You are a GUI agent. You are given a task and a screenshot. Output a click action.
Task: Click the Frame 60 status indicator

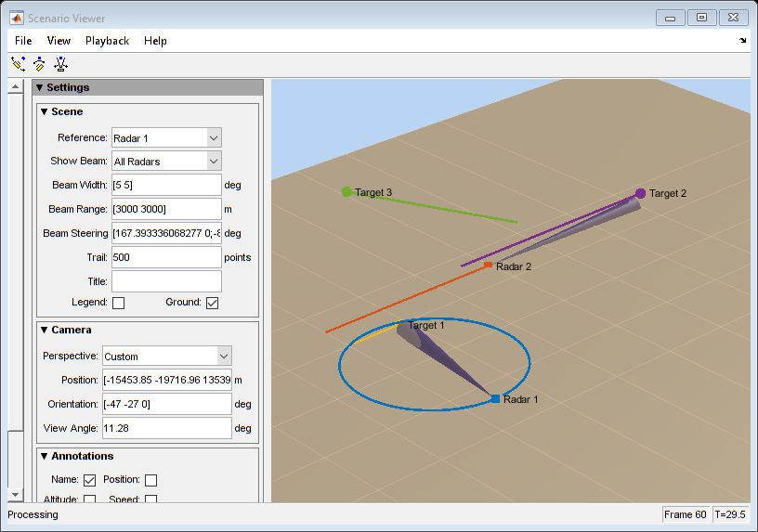pyautogui.click(x=685, y=514)
